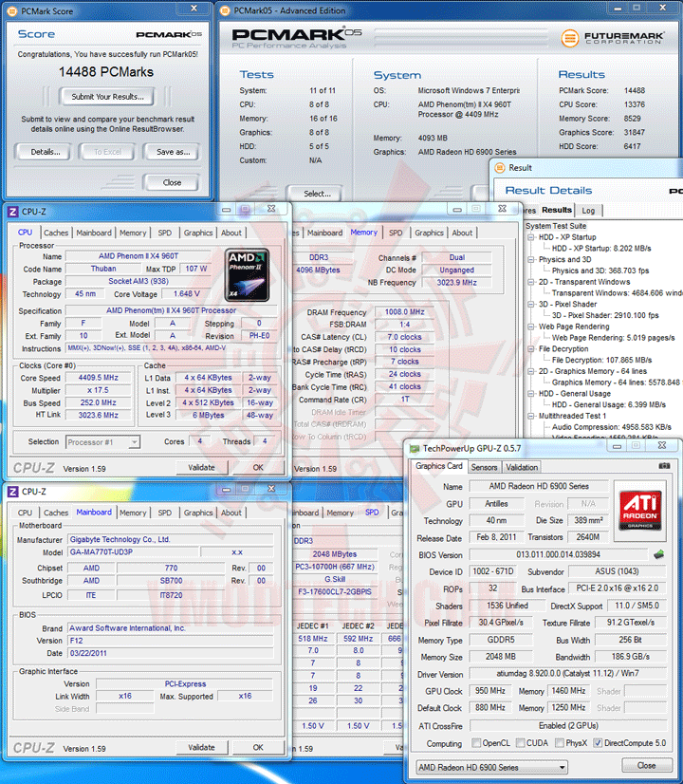
Task: Collapse the HDD - XP Startup tree node
Action: 531,237
